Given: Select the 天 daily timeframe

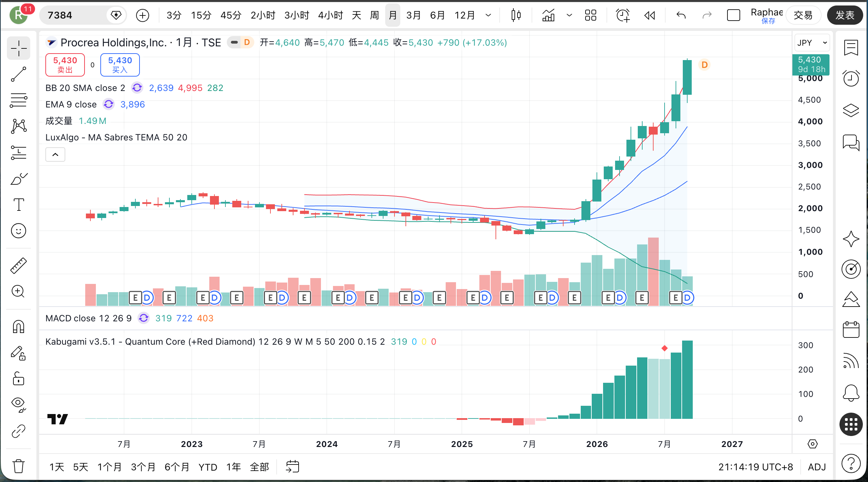Looking at the screenshot, I should (x=357, y=15).
